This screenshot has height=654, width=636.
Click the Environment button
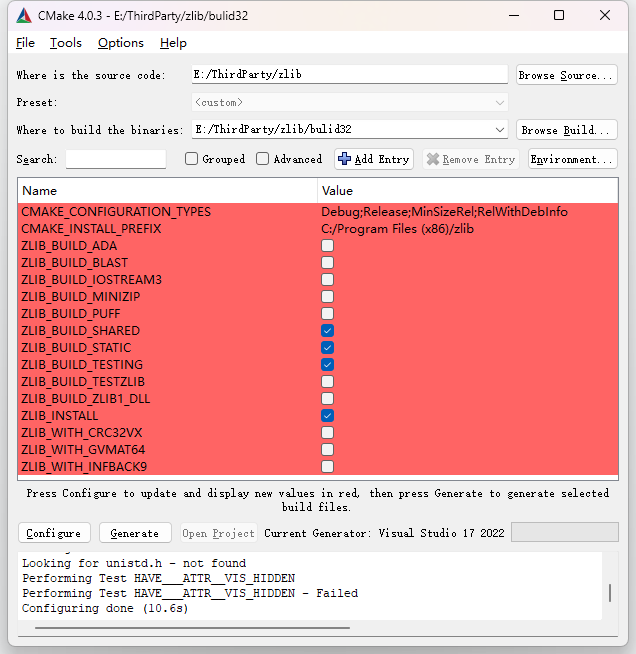click(x=572, y=159)
